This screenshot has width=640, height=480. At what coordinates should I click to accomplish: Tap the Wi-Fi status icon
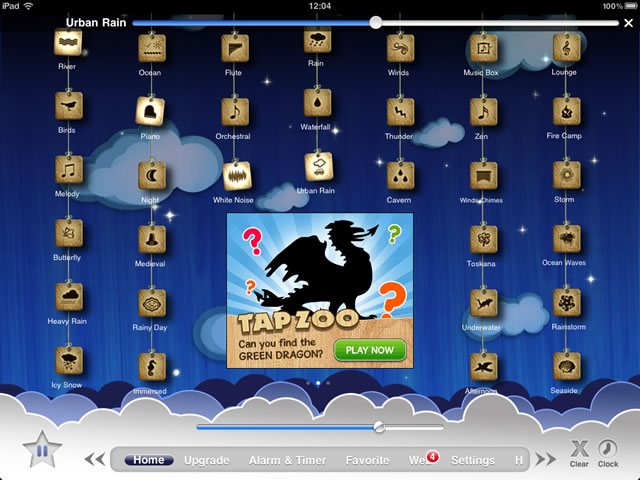pos(28,6)
